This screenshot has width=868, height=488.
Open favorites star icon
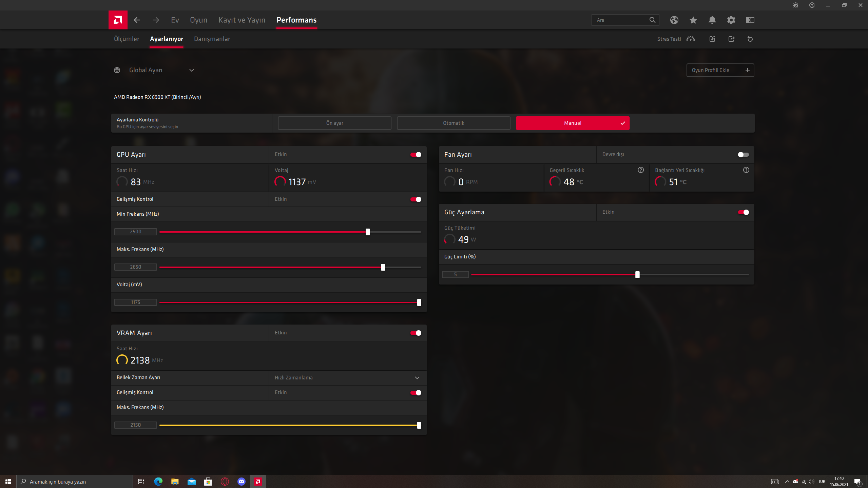pos(693,20)
